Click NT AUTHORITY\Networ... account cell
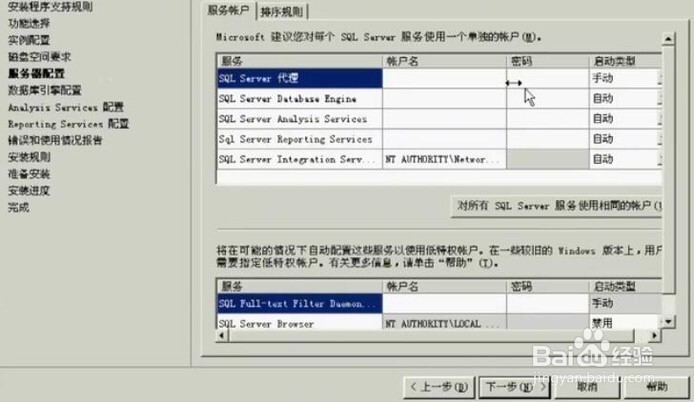This screenshot has width=694, height=402. click(x=444, y=159)
